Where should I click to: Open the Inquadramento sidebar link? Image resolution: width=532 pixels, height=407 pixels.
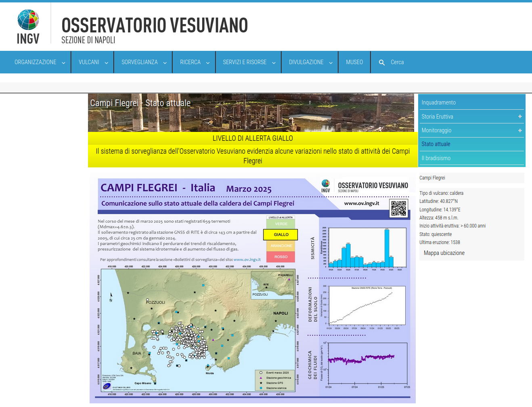[439, 102]
